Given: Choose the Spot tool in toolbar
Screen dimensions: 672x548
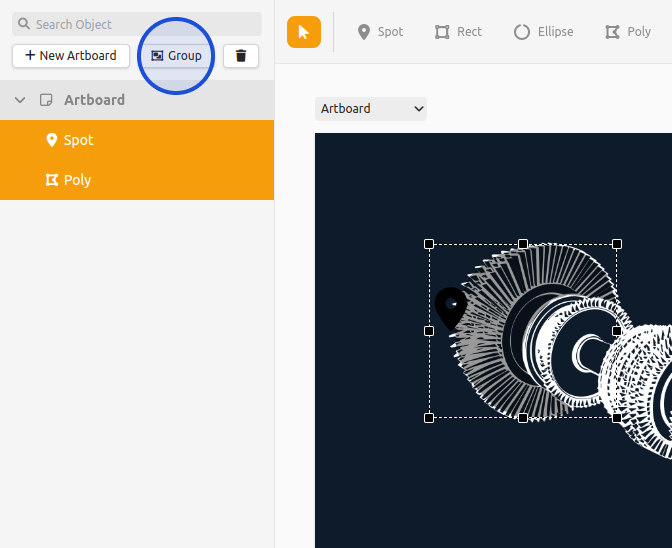Looking at the screenshot, I should [x=380, y=32].
